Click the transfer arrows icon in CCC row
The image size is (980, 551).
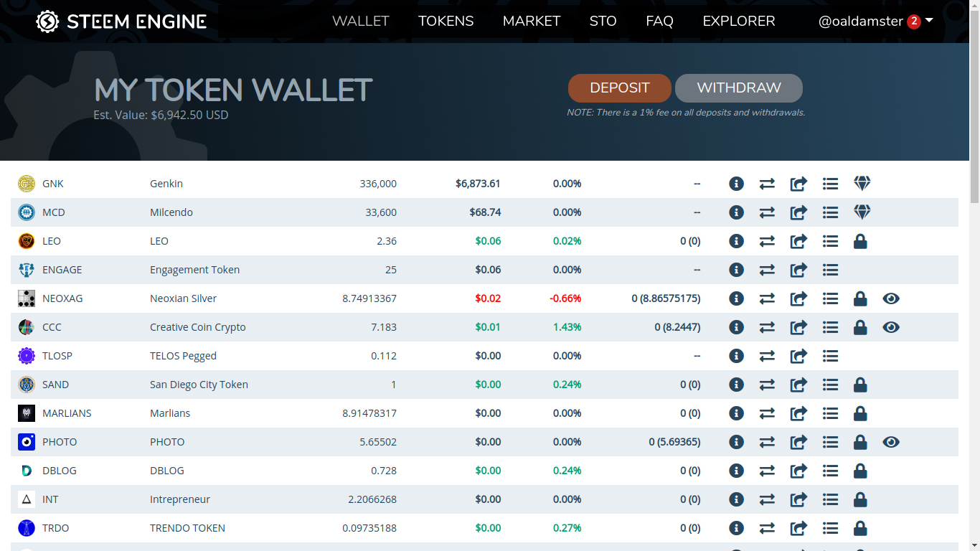click(x=767, y=327)
